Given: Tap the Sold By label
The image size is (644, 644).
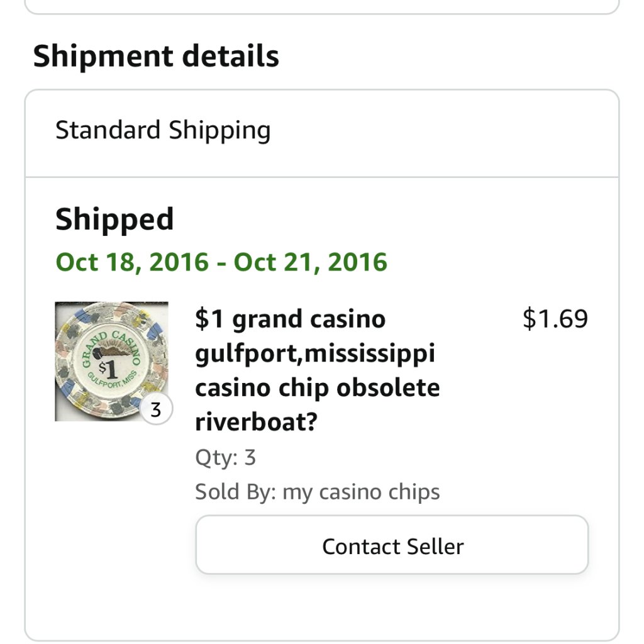Looking at the screenshot, I should tap(235, 491).
